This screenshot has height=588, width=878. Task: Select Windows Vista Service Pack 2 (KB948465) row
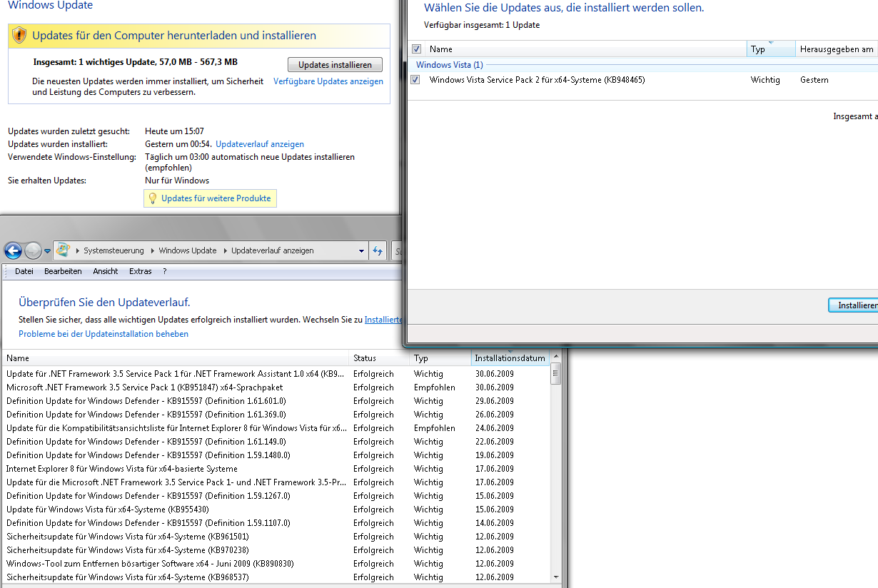coord(642,80)
